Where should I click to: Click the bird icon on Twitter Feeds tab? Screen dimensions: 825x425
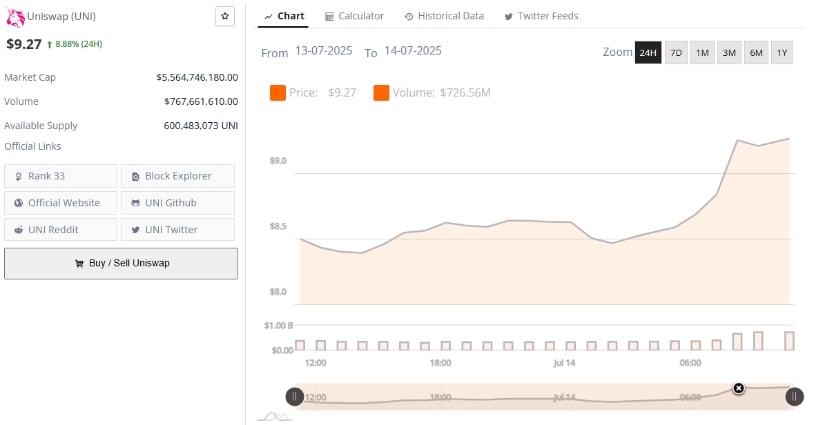point(508,17)
